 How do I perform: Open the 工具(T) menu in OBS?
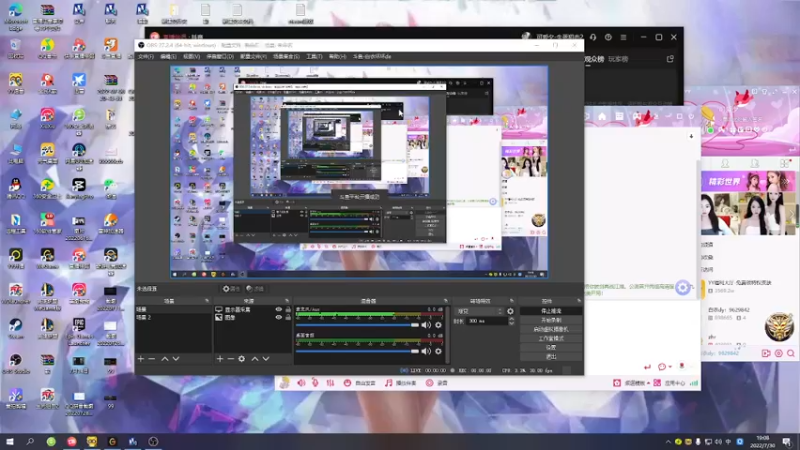pos(314,57)
